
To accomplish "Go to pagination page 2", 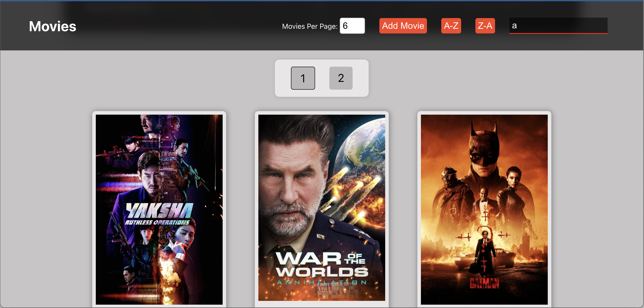I will click(x=341, y=78).
